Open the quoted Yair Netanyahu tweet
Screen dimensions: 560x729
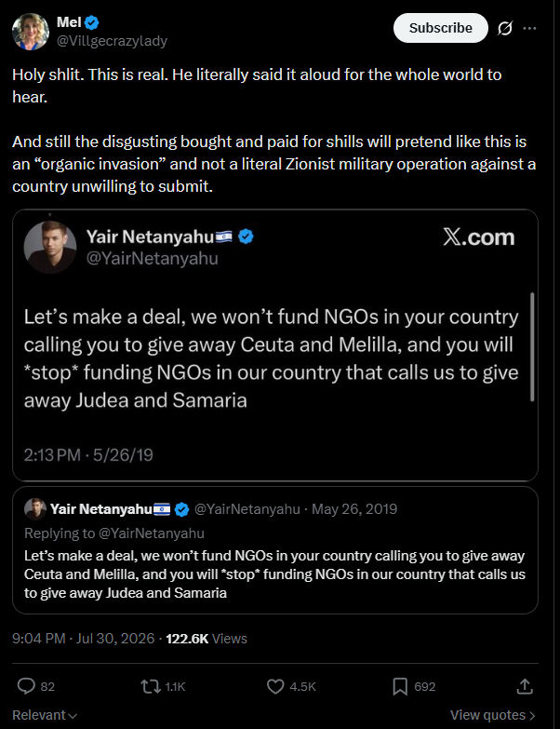tap(275, 550)
